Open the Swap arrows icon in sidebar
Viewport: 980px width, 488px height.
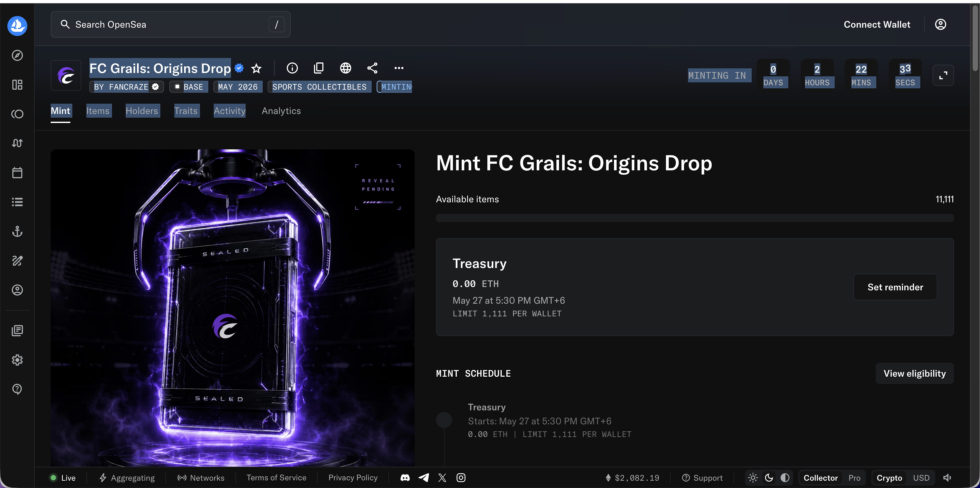tap(17, 143)
